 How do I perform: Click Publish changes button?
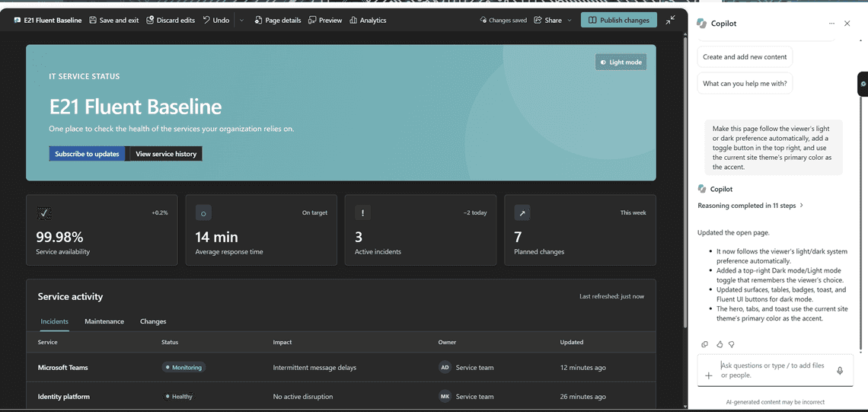click(x=619, y=20)
